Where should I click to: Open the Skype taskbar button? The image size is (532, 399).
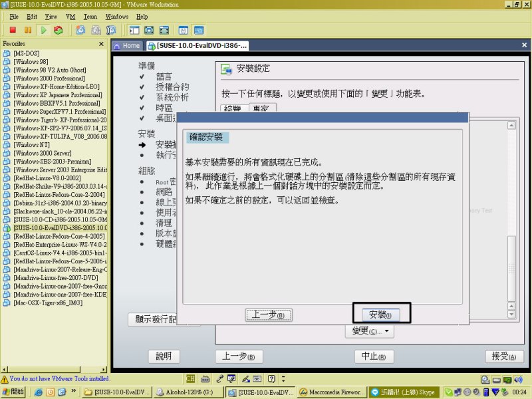coord(404,392)
